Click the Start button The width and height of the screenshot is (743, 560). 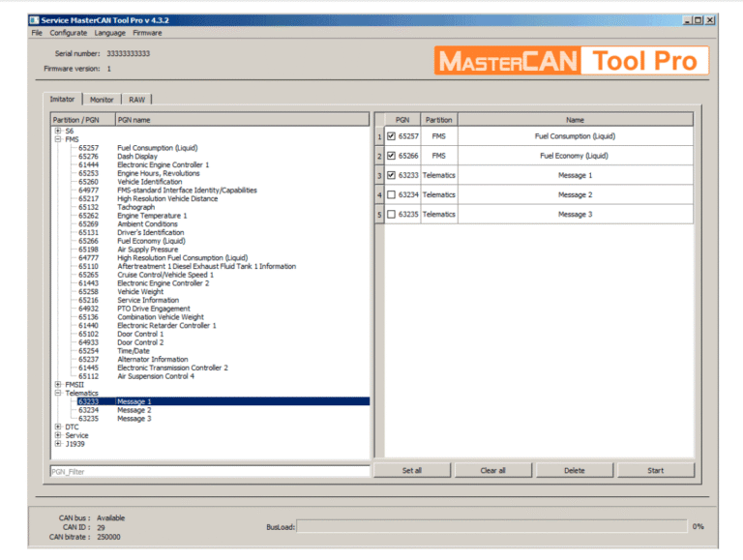pos(656,470)
